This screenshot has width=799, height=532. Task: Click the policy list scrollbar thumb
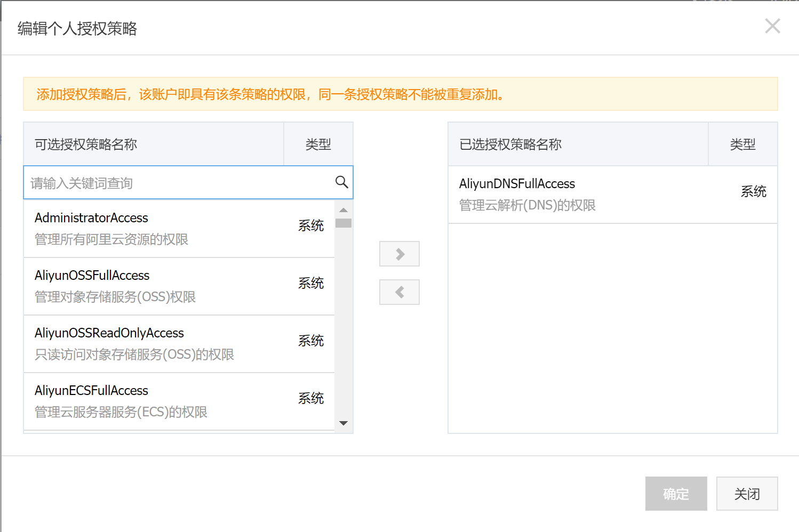pyautogui.click(x=343, y=223)
